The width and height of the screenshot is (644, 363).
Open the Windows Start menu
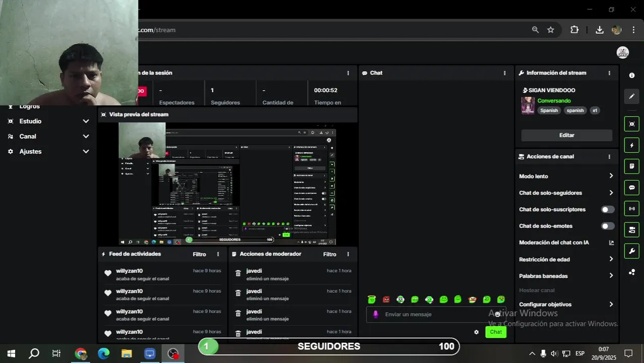(x=11, y=353)
